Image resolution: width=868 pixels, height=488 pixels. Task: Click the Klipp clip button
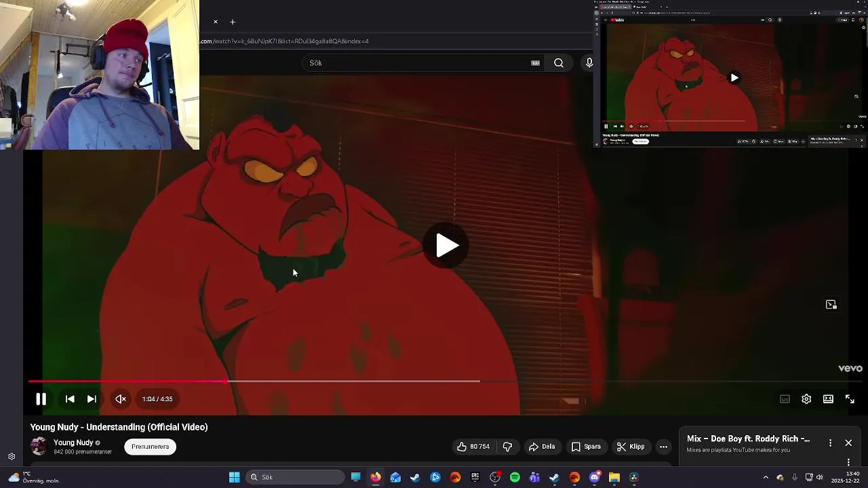tap(631, 447)
